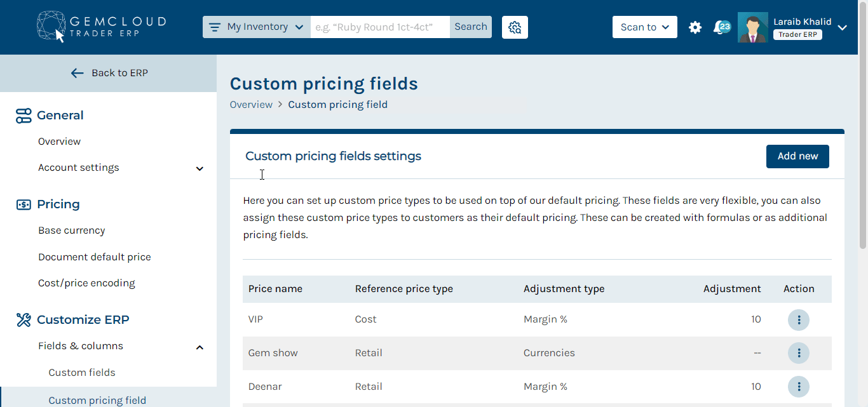
Task: Open the user profile menu chevron
Action: pos(843,28)
